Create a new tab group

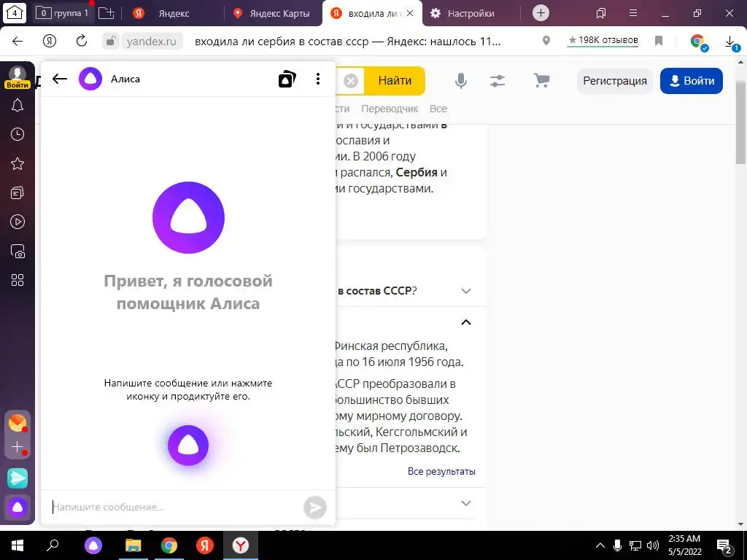[x=107, y=13]
